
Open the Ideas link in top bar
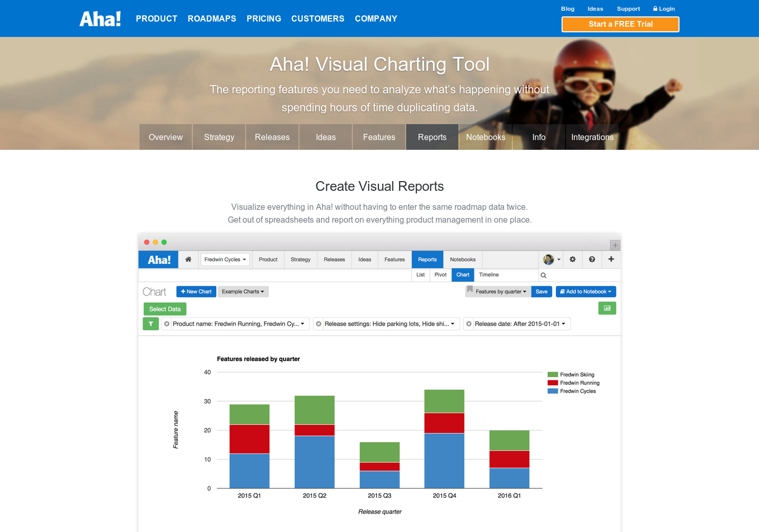click(595, 9)
